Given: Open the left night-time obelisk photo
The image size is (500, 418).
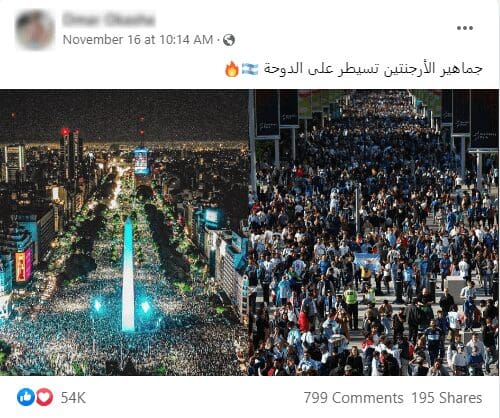Looking at the screenshot, I should coord(124,232).
